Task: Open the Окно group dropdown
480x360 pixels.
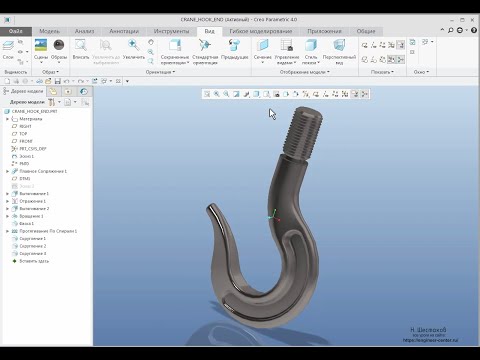Action: click(x=421, y=72)
